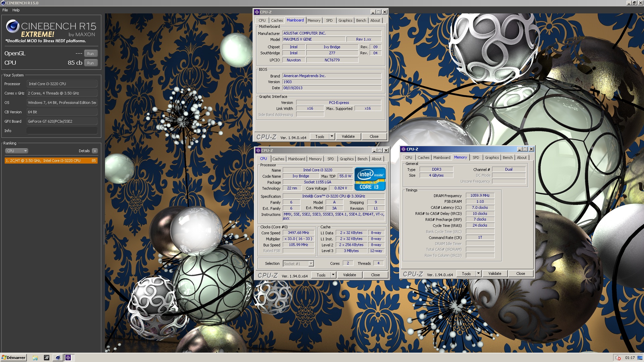Switch to SPD tab in Mainboard window
The image size is (644, 362).
point(329,20)
